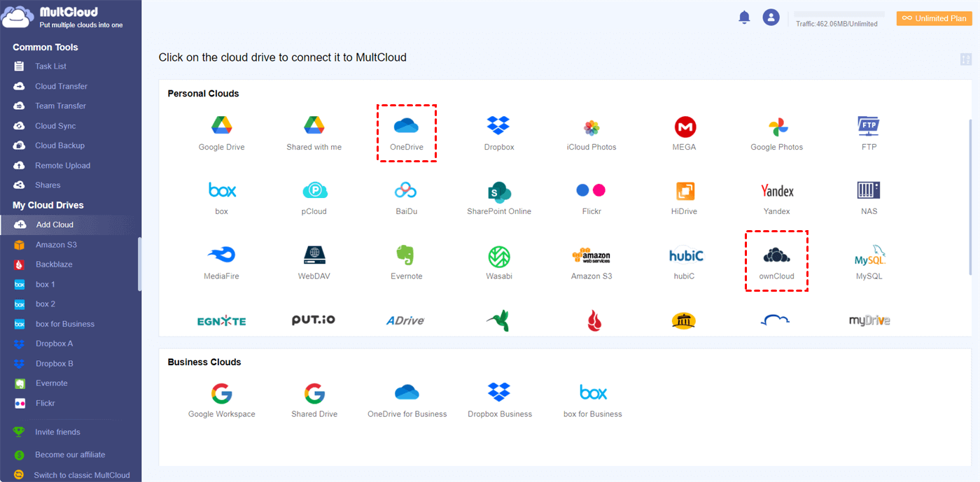
Task: Choose the Egnyte cloud logo
Action: tap(221, 321)
